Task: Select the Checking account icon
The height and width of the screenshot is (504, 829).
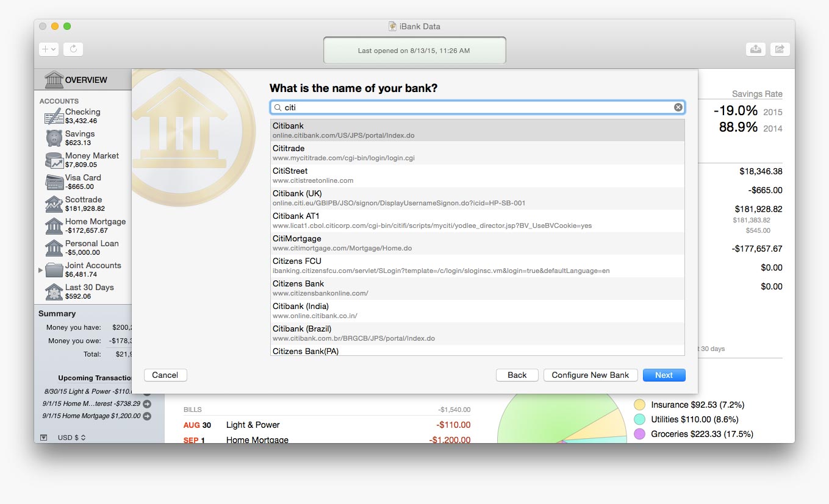Action: (x=54, y=116)
